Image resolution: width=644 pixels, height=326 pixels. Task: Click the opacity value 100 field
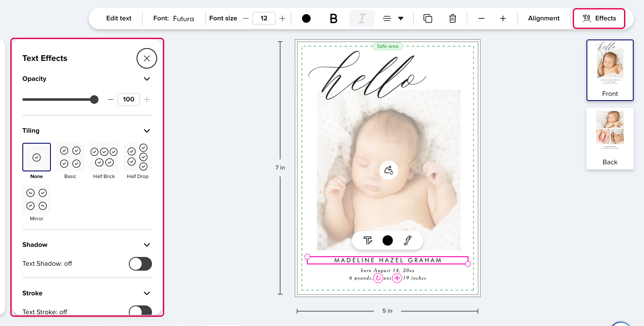(x=129, y=100)
